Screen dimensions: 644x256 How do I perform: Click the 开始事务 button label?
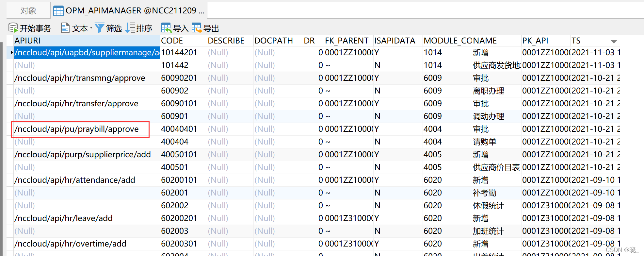coord(36,28)
